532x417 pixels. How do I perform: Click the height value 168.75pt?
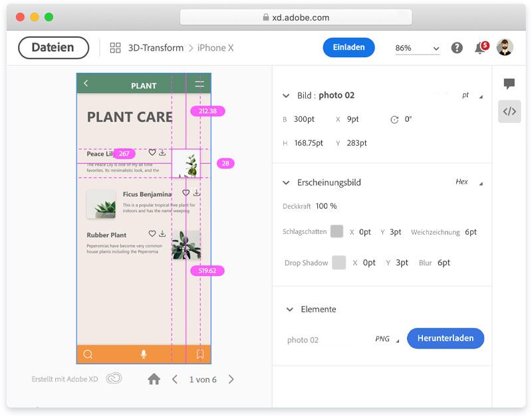tap(309, 143)
